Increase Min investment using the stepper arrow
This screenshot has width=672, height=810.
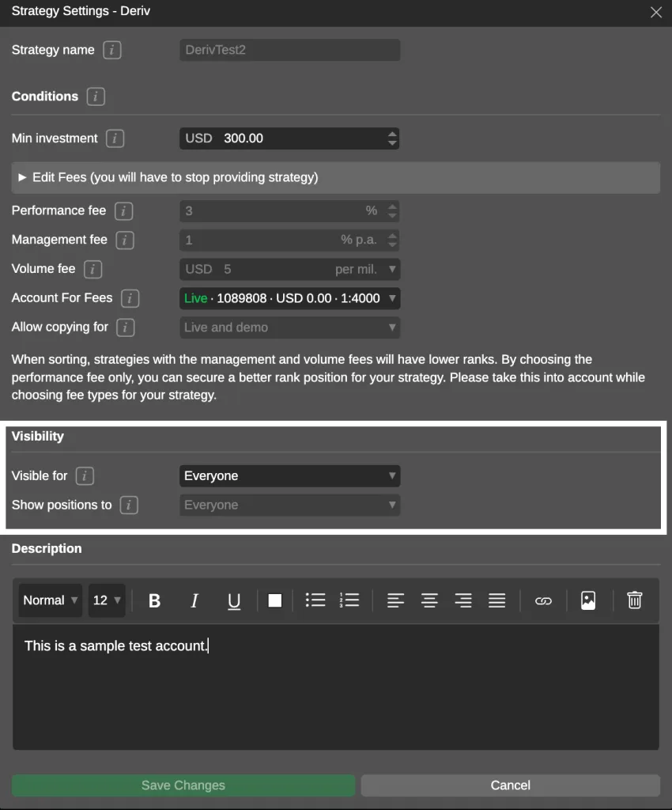[392, 134]
